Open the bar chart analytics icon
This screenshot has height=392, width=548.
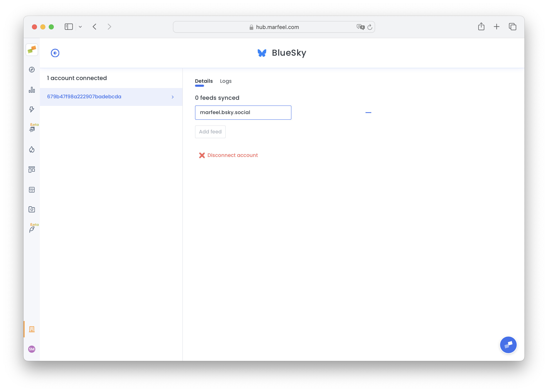32,90
